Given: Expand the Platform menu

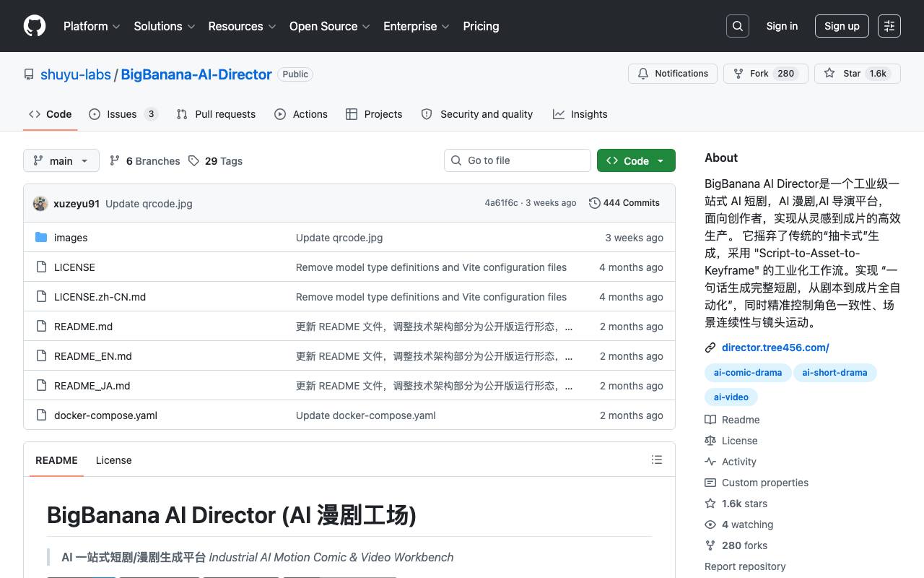Looking at the screenshot, I should click(92, 26).
